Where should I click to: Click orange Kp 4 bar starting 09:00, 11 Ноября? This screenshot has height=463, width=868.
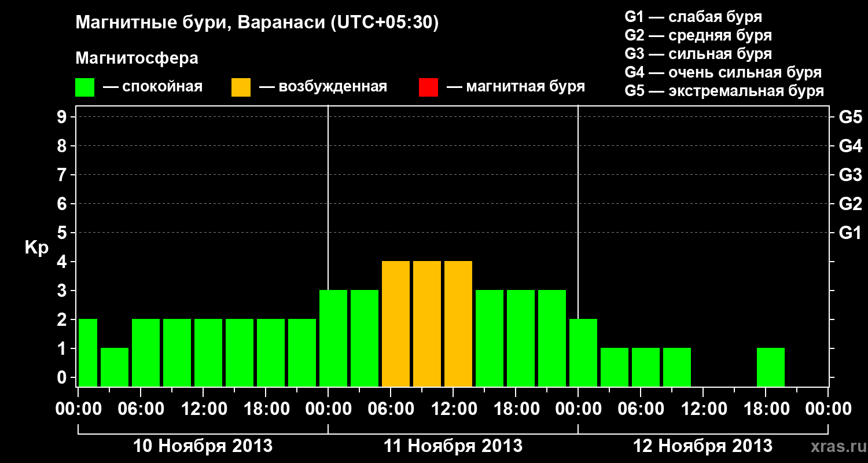427,324
